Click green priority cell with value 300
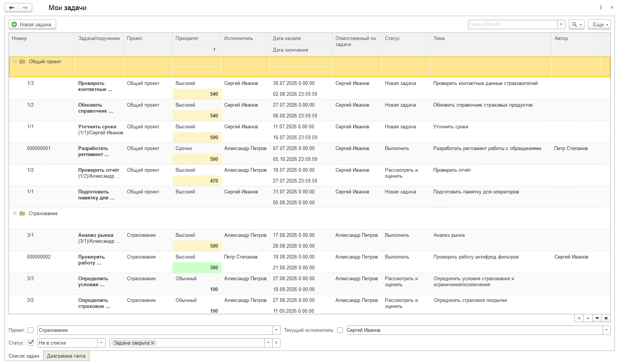 tap(197, 267)
